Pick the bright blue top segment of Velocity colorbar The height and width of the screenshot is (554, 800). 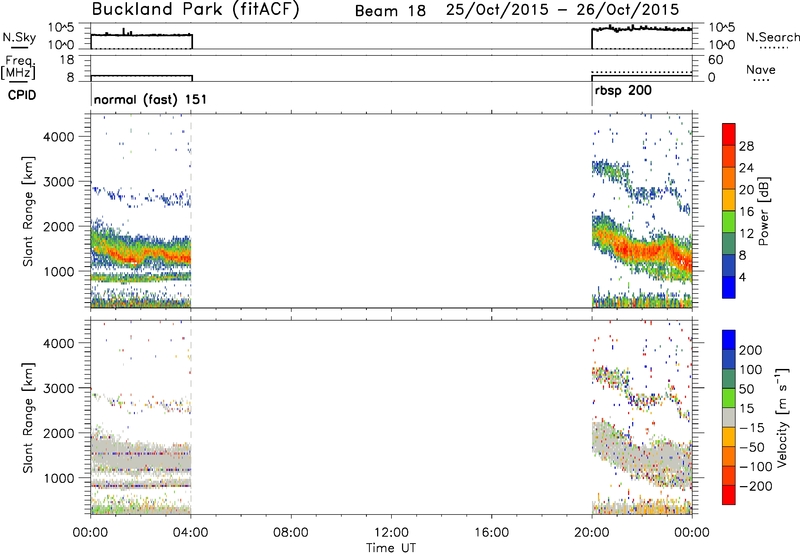click(x=729, y=339)
